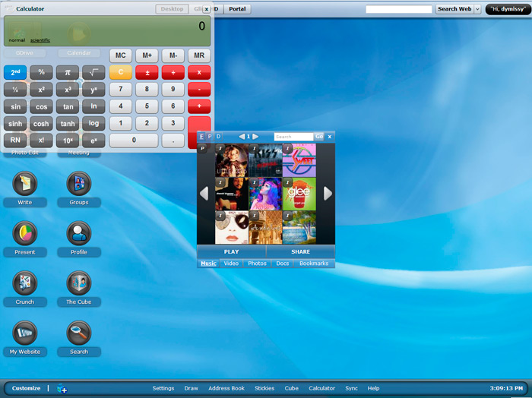Toggle the 2nd function key
Screen dimensions: 532x398
(x=15, y=72)
